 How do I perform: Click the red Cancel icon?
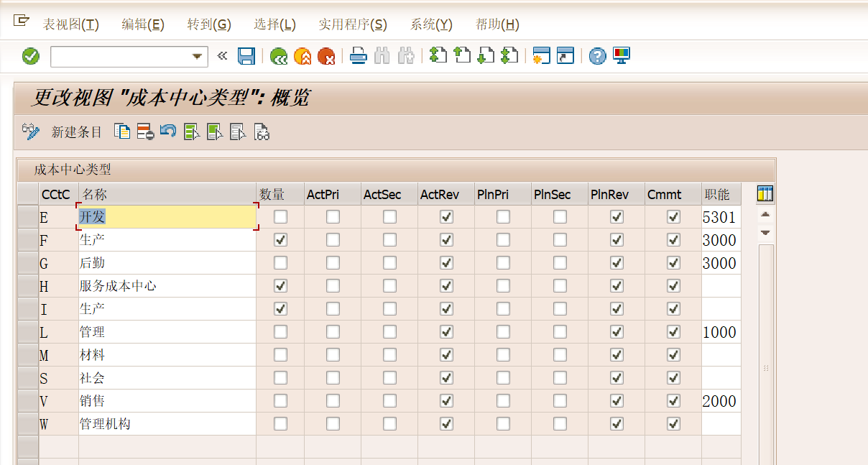[326, 56]
